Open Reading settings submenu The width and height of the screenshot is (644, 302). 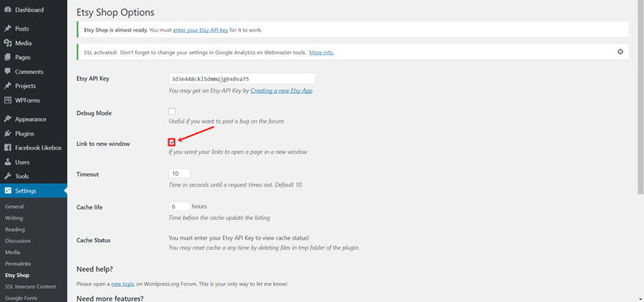[15, 229]
